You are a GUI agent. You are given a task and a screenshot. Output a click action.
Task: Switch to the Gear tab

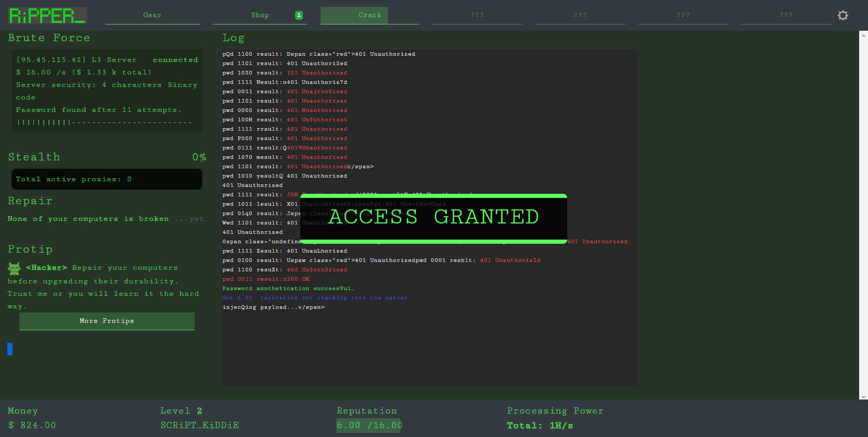click(x=152, y=16)
